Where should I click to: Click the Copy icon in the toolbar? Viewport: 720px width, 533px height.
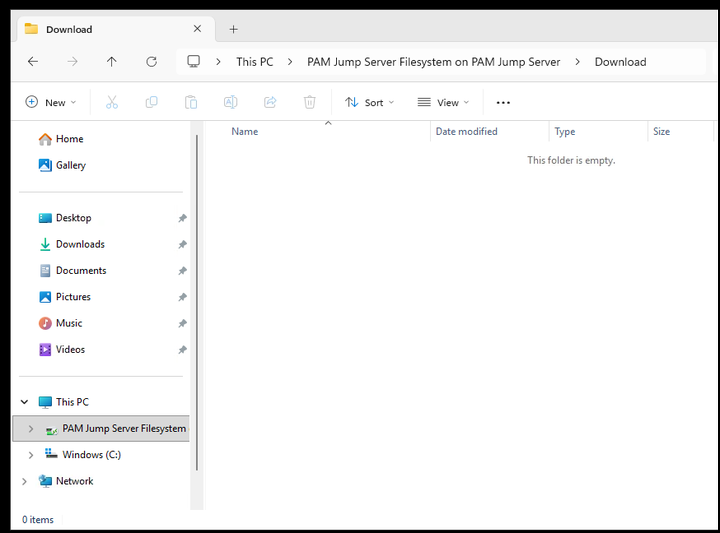152,102
